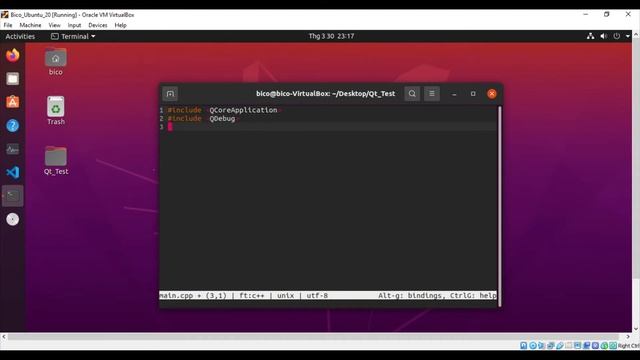Launch Ubuntu Software from the dock
The width and height of the screenshot is (640, 360).
pos(13,102)
